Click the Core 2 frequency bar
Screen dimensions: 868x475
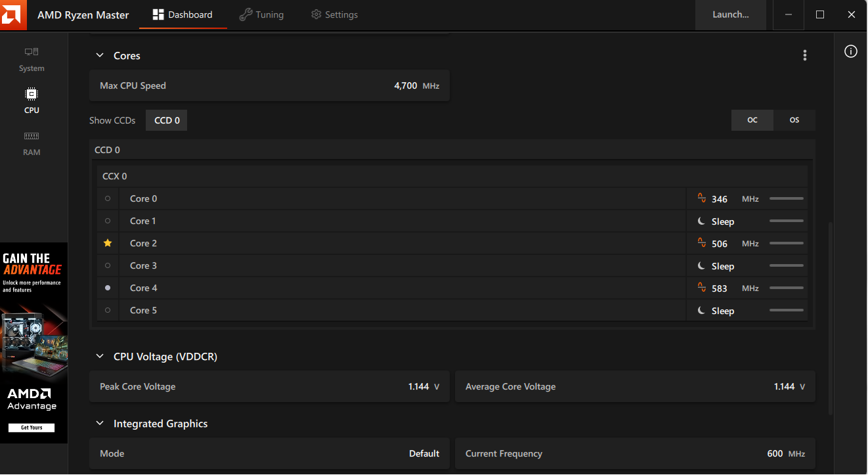(x=787, y=243)
